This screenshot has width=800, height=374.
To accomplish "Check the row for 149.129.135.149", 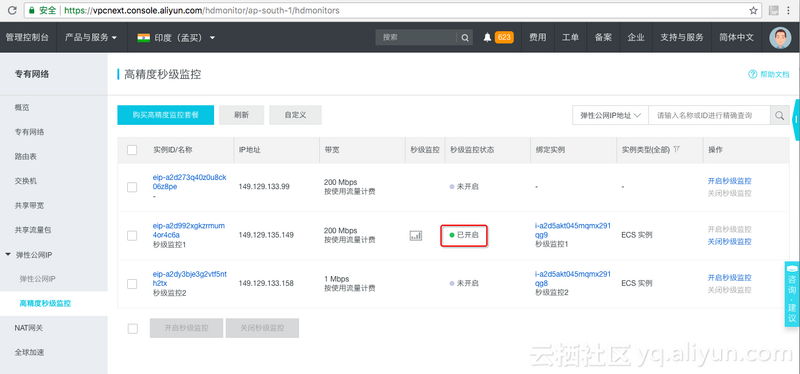I will click(132, 235).
